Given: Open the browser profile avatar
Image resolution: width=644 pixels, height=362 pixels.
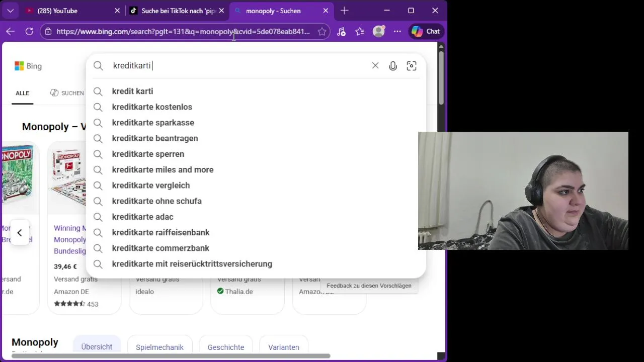Looking at the screenshot, I should (378, 31).
